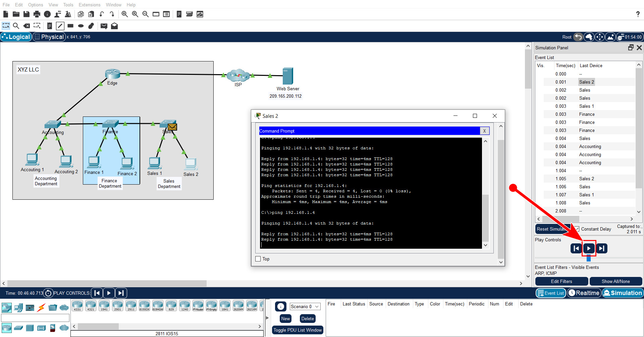644x337 pixels.
Task: Reset zoom with the R magnifier
Action: pyautogui.click(x=135, y=14)
